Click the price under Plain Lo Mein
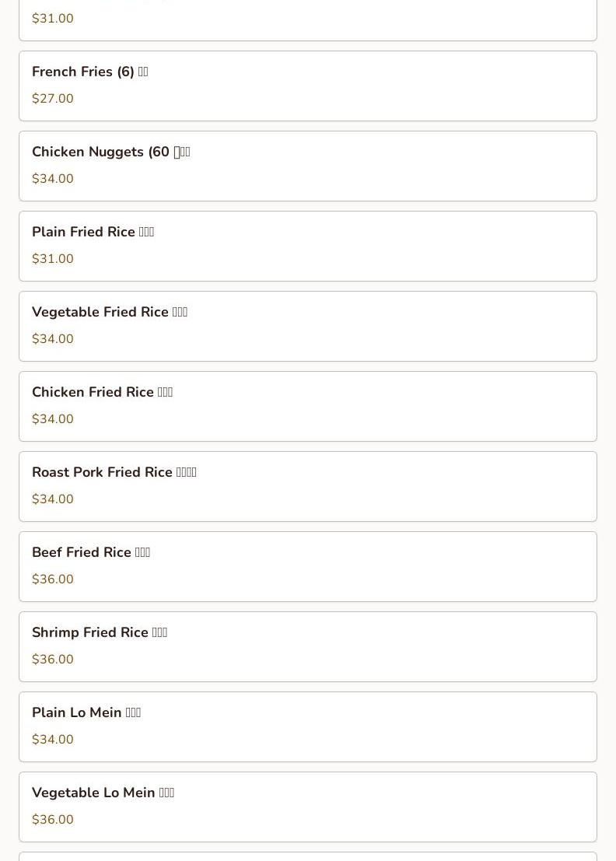Viewport: 616px width, 861px height. click(x=53, y=740)
